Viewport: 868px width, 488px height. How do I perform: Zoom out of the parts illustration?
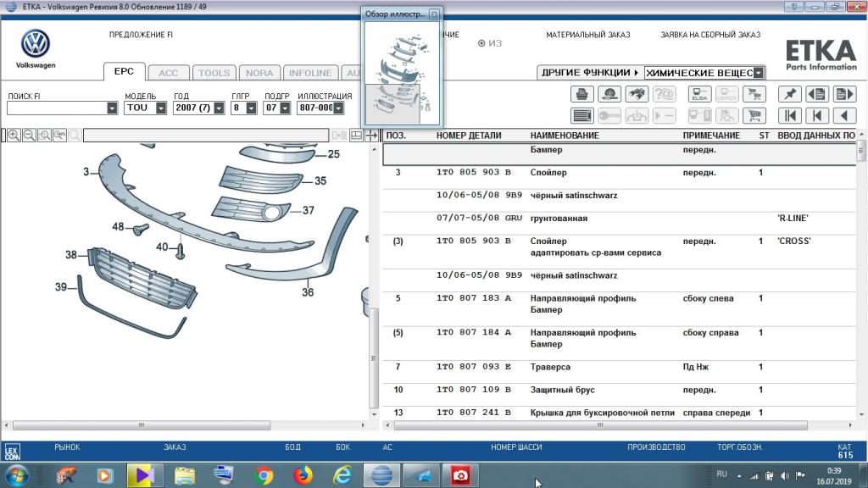tap(30, 135)
